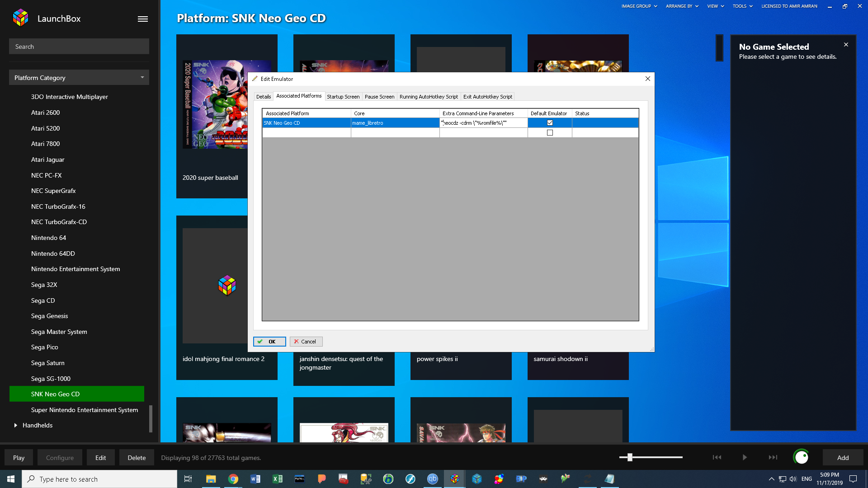Click the volume speaker tray icon

[x=793, y=479]
